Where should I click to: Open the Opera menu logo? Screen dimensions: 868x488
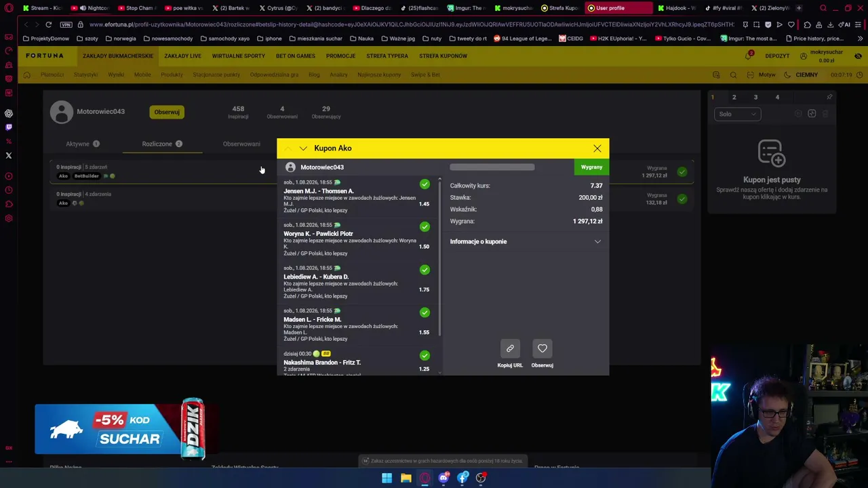[x=9, y=8]
